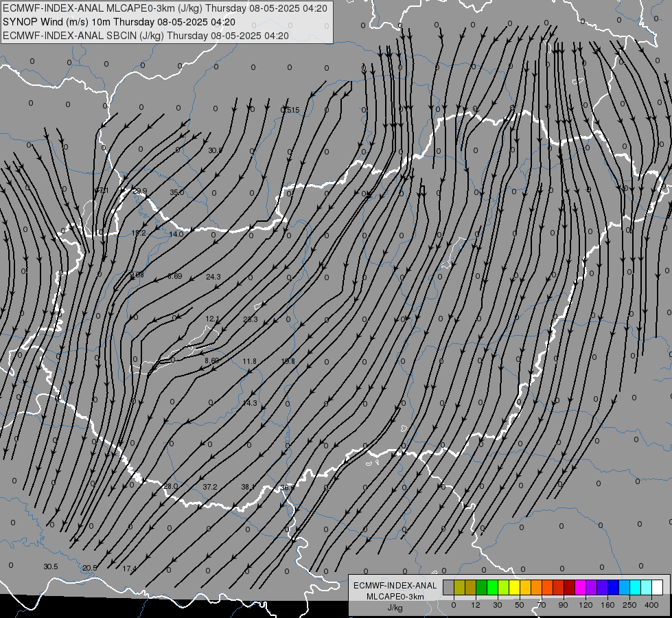
Task: Click the 8.69 grid value
Action: click(175, 276)
